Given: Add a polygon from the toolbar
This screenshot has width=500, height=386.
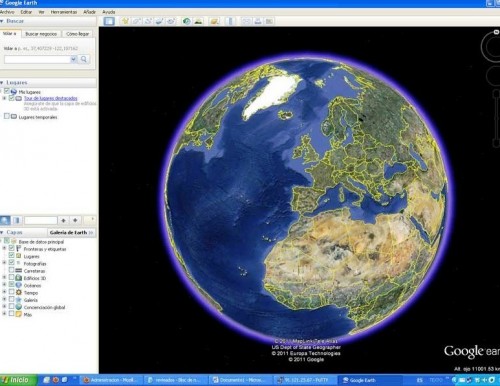Looking at the screenshot, I should (137, 21).
